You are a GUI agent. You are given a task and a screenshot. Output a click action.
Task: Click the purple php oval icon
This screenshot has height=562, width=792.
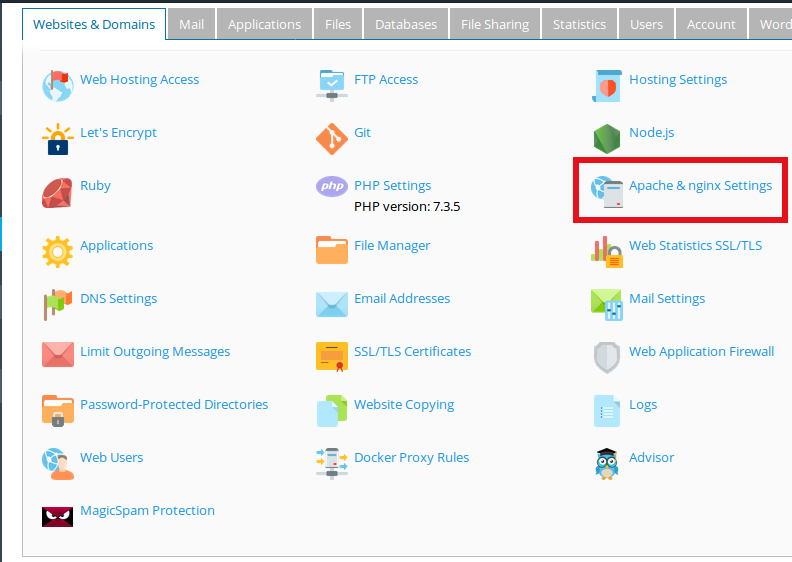tap(332, 186)
